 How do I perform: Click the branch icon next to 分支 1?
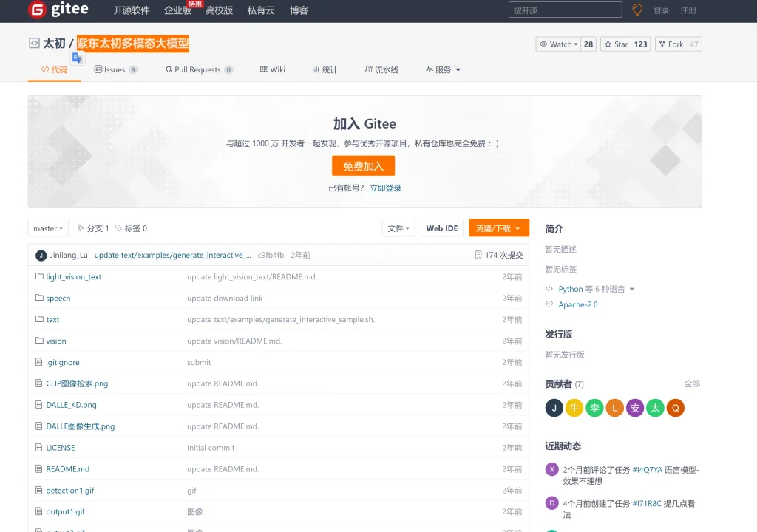pos(81,228)
